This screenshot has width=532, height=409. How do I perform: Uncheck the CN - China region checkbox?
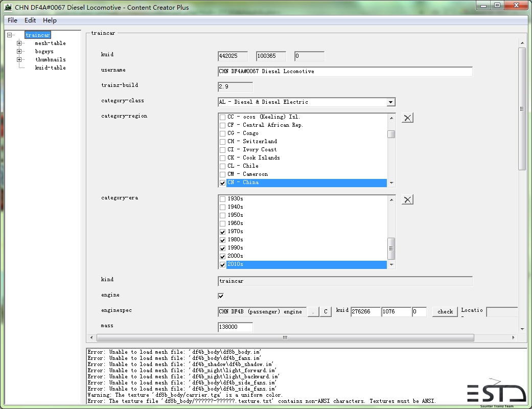(223, 183)
